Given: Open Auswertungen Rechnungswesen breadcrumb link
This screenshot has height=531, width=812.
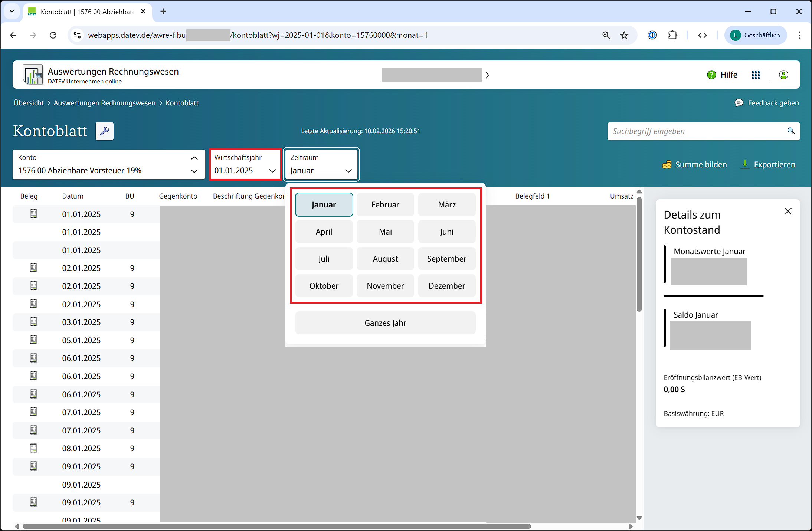Looking at the screenshot, I should tap(105, 103).
